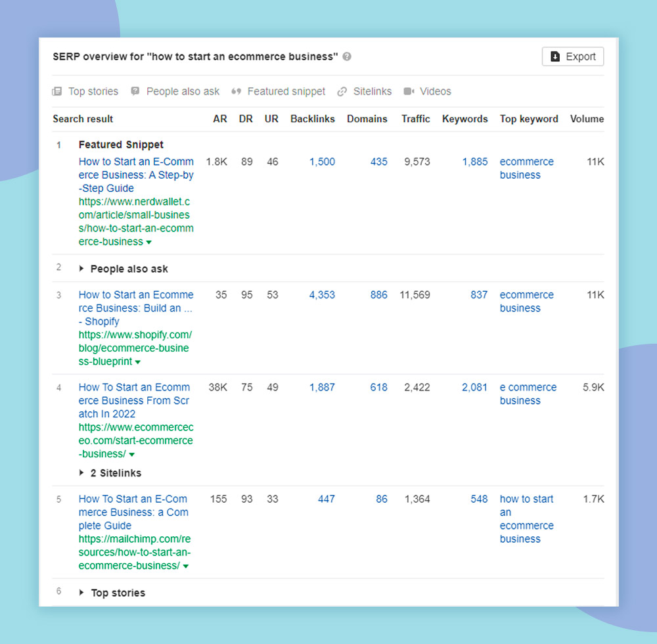Click the Keywords column header
Image resolution: width=657 pixels, height=644 pixels.
[x=465, y=119]
